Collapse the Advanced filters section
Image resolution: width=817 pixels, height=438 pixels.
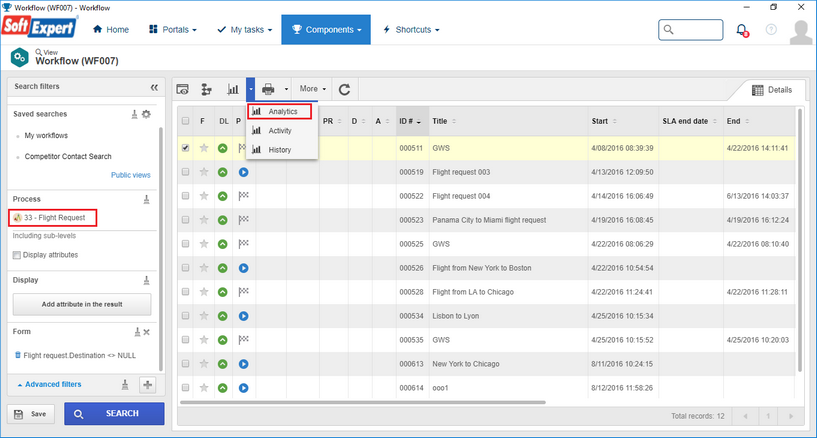(49, 384)
